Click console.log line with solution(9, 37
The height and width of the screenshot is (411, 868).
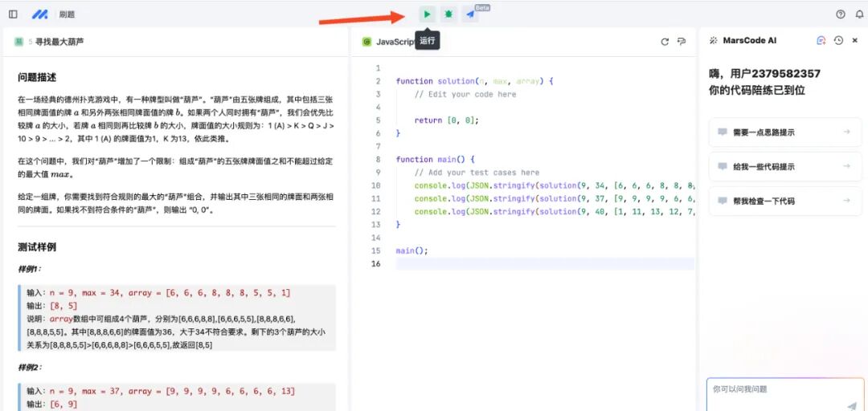pos(554,198)
